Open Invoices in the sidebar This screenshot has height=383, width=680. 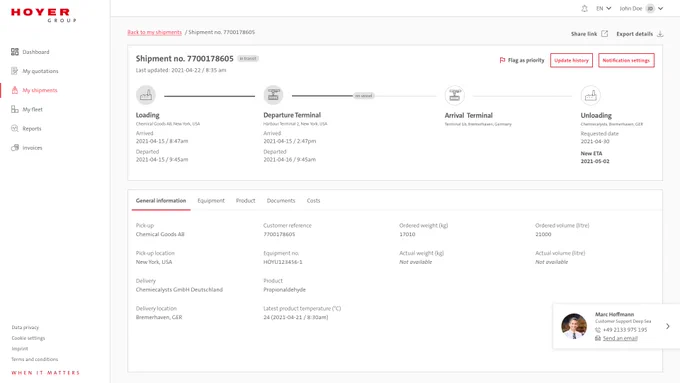(x=32, y=147)
